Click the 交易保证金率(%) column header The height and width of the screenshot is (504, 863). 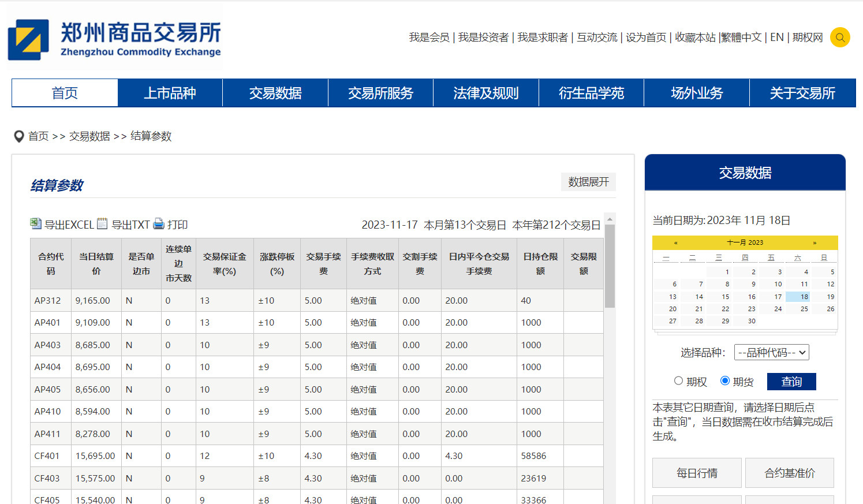pos(225,264)
